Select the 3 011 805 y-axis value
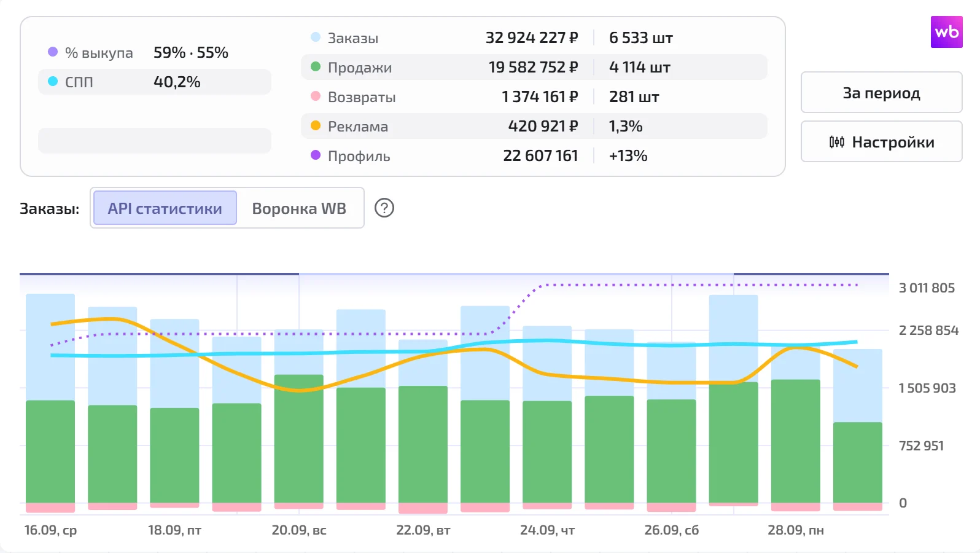 pyautogui.click(x=927, y=288)
